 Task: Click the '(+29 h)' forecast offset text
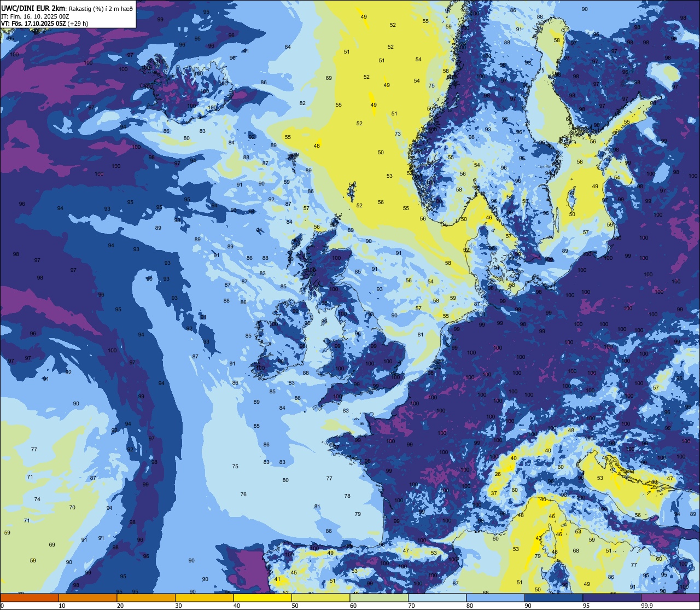(78, 24)
